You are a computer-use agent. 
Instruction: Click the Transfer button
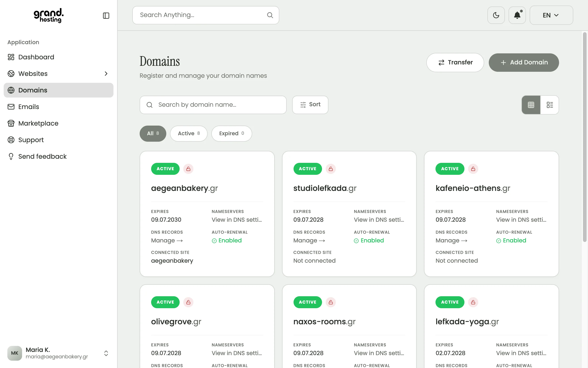pos(455,62)
